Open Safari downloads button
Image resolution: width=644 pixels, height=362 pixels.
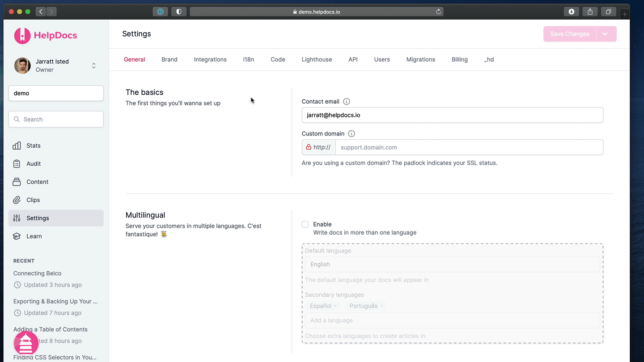[572, 12]
